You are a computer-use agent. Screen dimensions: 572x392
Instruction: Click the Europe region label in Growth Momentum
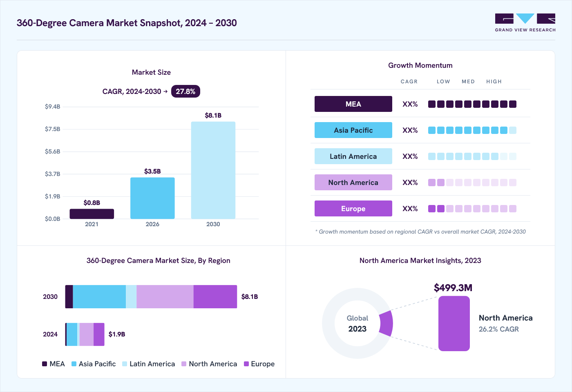tap(353, 209)
